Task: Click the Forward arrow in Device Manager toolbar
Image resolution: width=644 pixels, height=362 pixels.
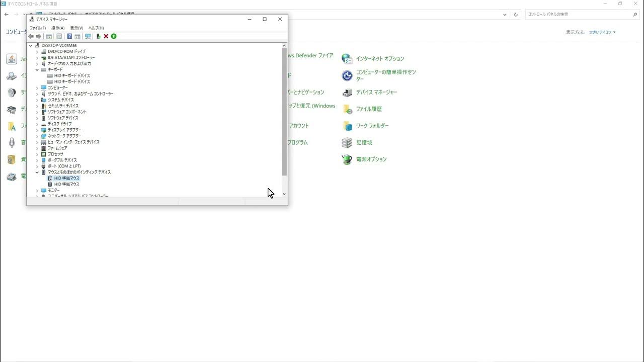Action: [38, 36]
